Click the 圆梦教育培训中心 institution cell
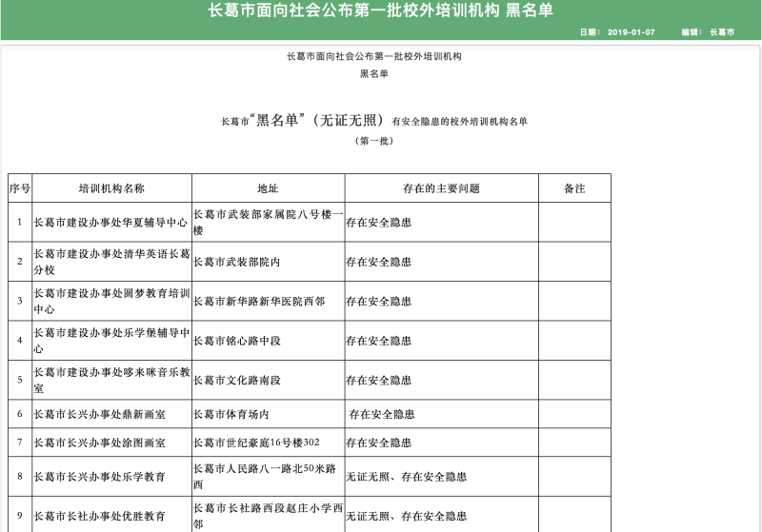 tap(110, 302)
